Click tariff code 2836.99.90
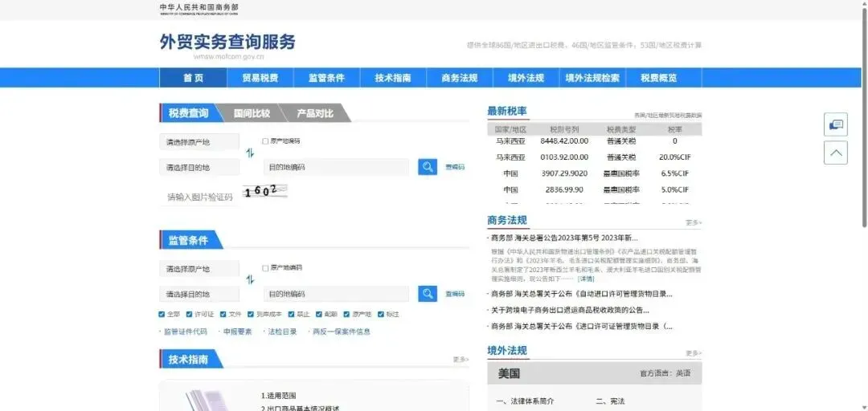 coord(564,189)
